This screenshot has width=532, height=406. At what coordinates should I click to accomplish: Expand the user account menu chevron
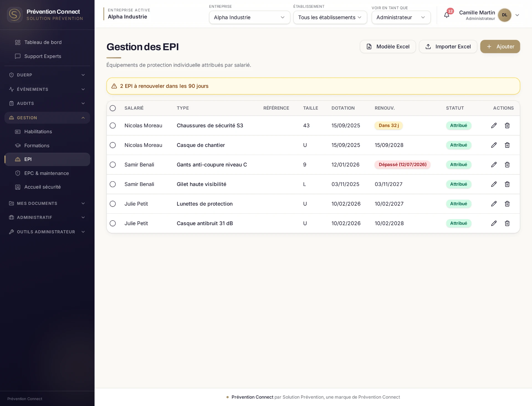[x=517, y=15]
